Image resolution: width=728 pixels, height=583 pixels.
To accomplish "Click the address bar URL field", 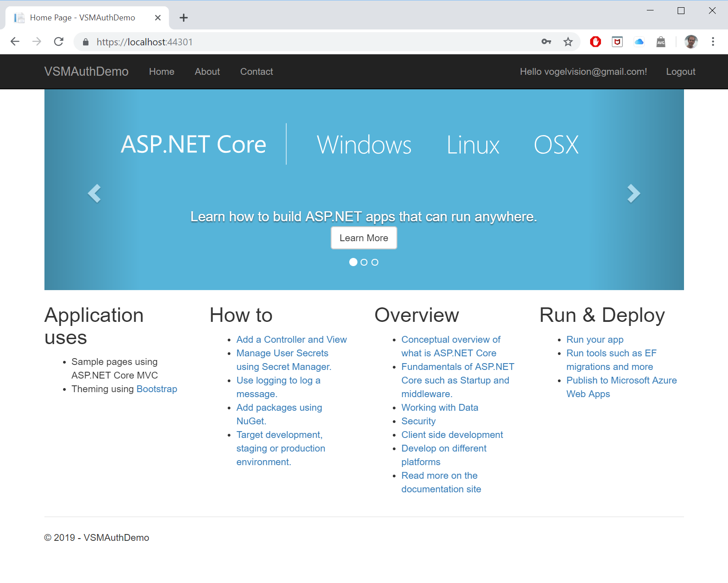I will 308,42.
